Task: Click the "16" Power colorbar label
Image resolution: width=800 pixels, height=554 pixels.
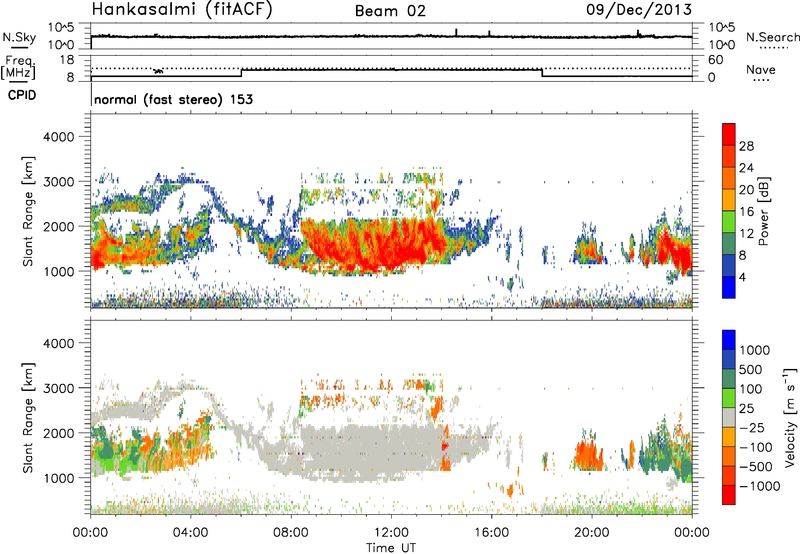Action: [x=746, y=212]
